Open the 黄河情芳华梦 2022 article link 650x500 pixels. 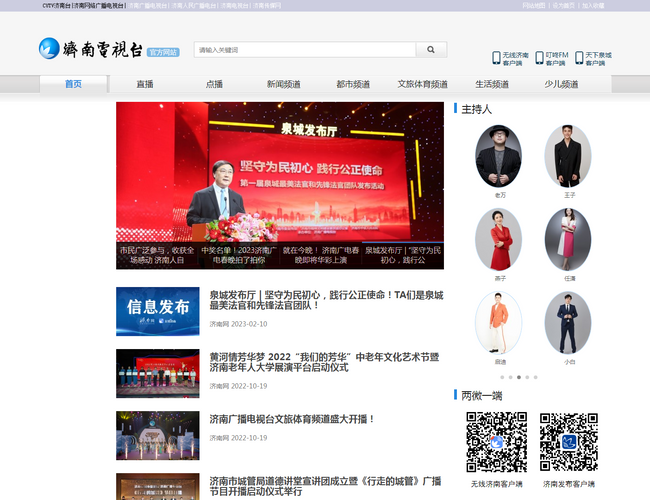[x=324, y=362]
